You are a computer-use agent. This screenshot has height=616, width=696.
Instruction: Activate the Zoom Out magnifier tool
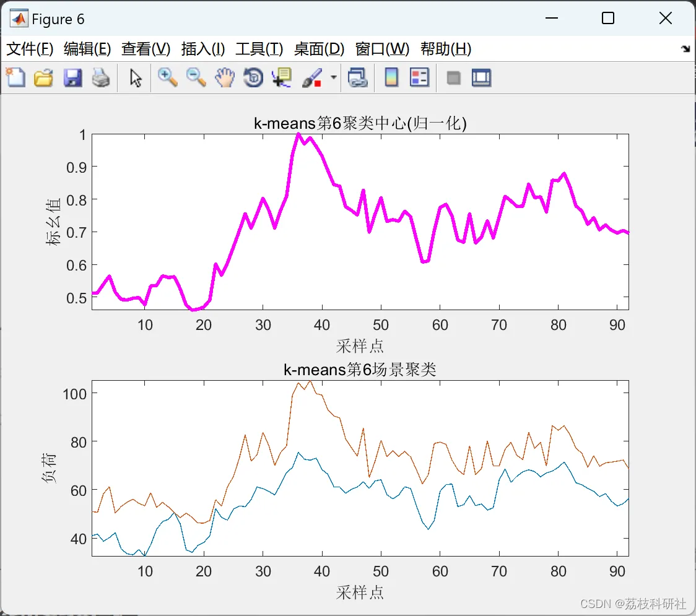[x=196, y=77]
